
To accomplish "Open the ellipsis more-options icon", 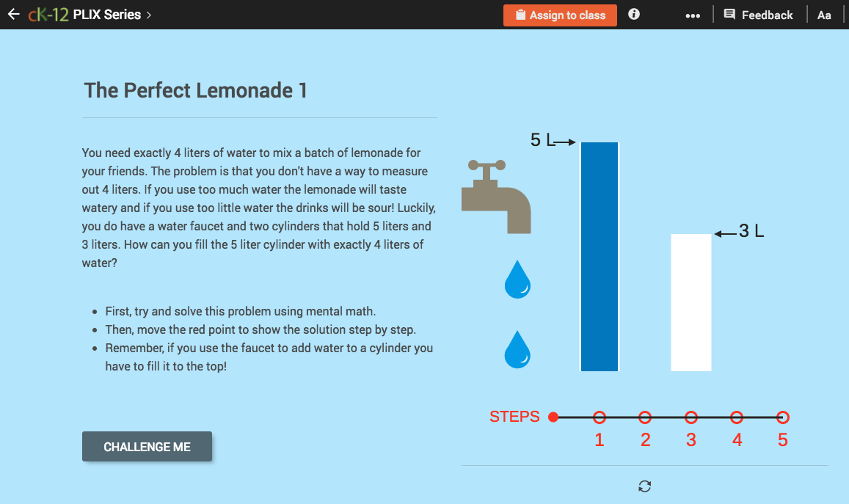I will [693, 14].
